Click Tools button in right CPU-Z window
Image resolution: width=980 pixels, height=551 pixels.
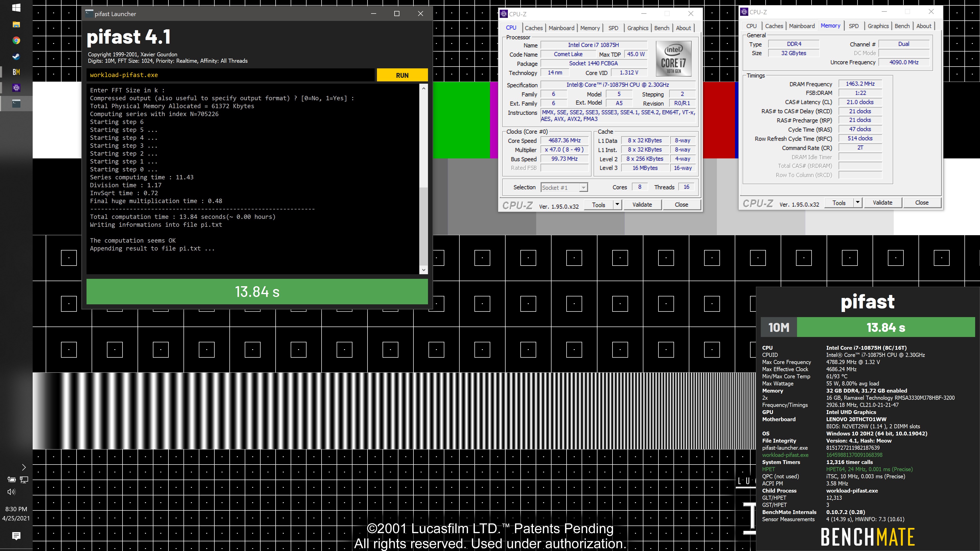(x=839, y=203)
